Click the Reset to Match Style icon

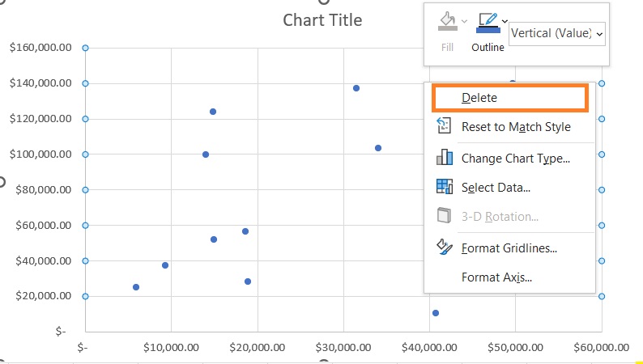(444, 126)
